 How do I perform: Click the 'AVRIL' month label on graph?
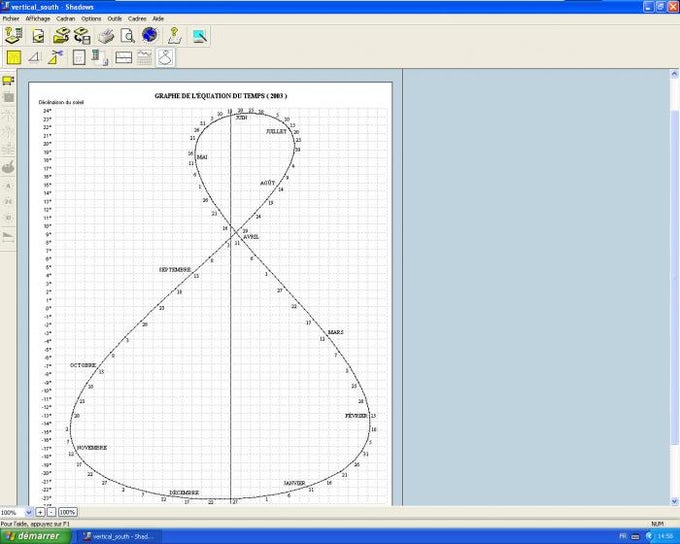(251, 237)
